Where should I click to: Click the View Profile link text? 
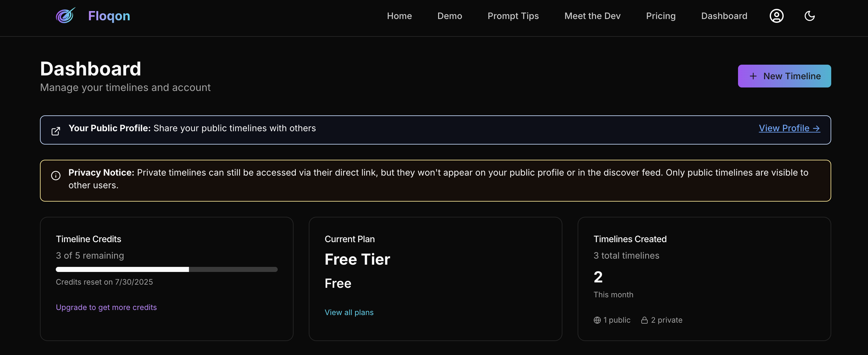(x=784, y=128)
